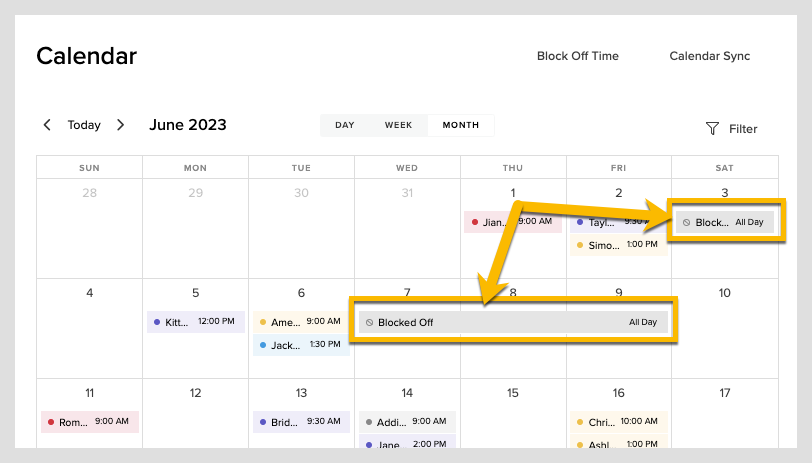Open Block Off Time
The image size is (812, 463).
[577, 56]
